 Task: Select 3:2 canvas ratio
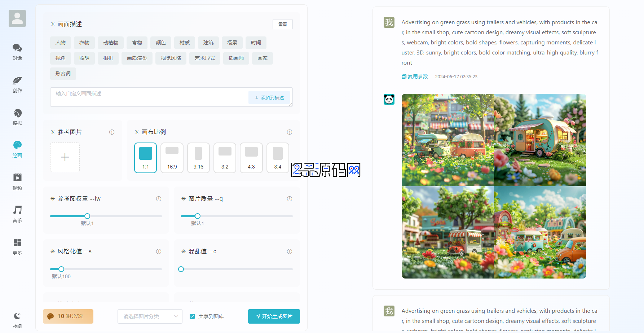click(x=225, y=158)
